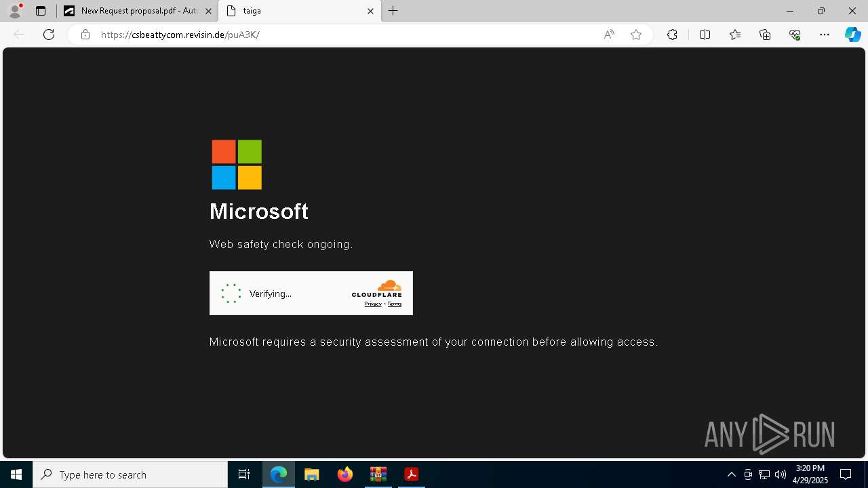Toggle split screen view
This screenshot has width=868, height=488.
click(705, 35)
